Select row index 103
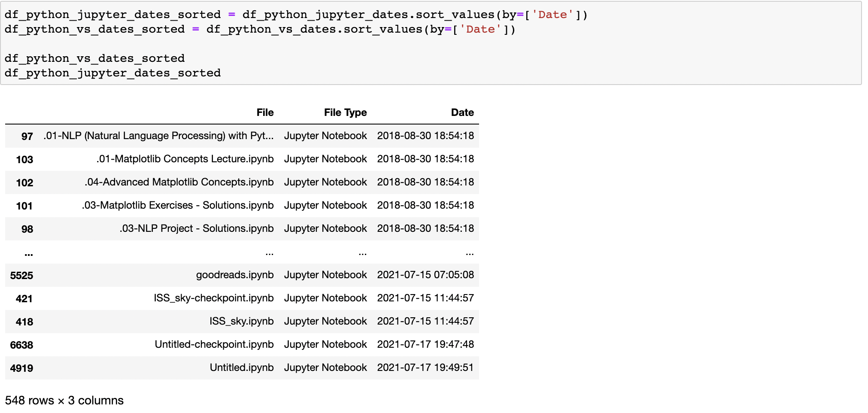 [24, 159]
